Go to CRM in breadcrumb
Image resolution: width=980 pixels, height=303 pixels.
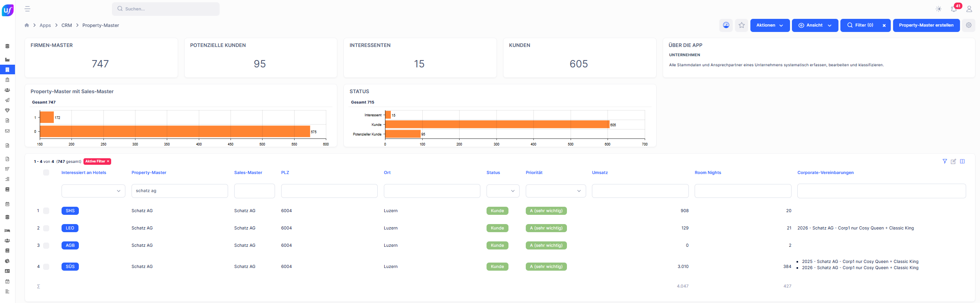[x=67, y=25]
